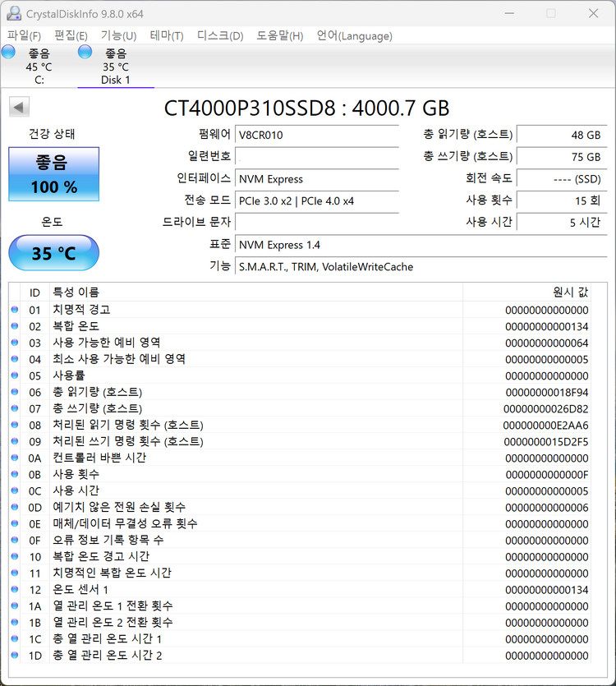The image size is (616, 686).
Task: Click status icon of row 1D 총 열 관리 온도 시간 2
Action: [x=15, y=656]
